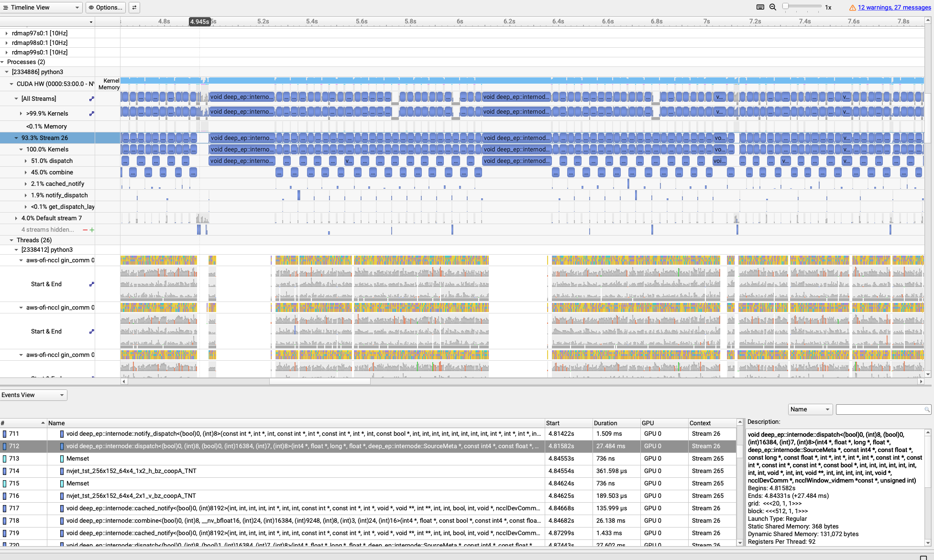The width and height of the screenshot is (934, 560).
Task: Click the keyboard shortcuts icon
Action: (x=760, y=7)
